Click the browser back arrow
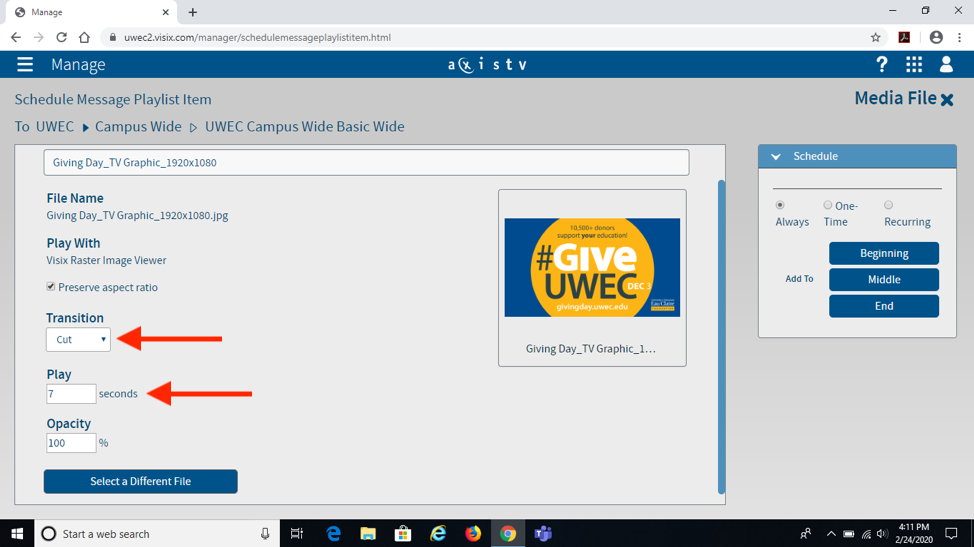This screenshot has width=974, height=547. (16, 37)
